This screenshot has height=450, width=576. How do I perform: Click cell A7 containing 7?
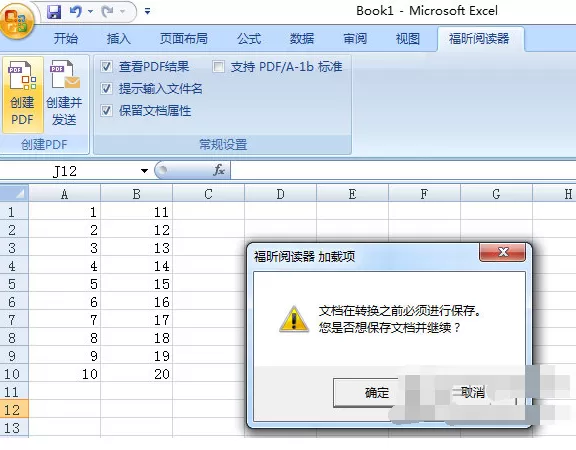(65, 320)
